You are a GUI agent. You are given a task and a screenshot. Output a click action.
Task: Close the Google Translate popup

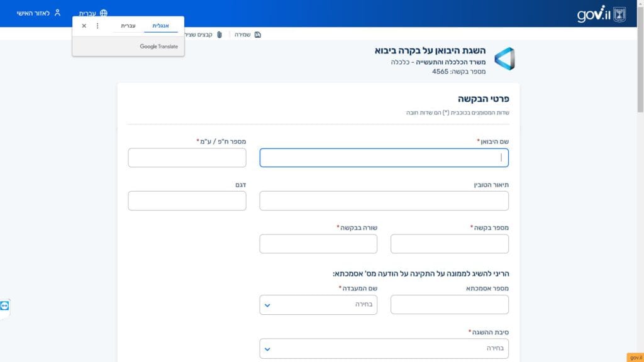pos(84,26)
